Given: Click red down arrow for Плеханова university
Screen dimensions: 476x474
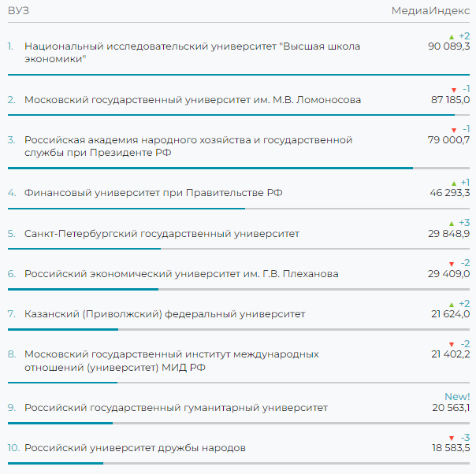Looking at the screenshot, I should (452, 264).
